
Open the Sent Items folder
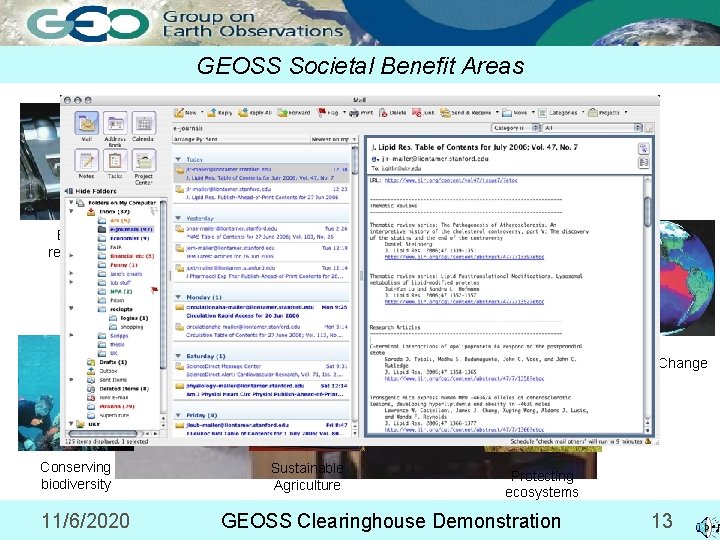click(107, 380)
